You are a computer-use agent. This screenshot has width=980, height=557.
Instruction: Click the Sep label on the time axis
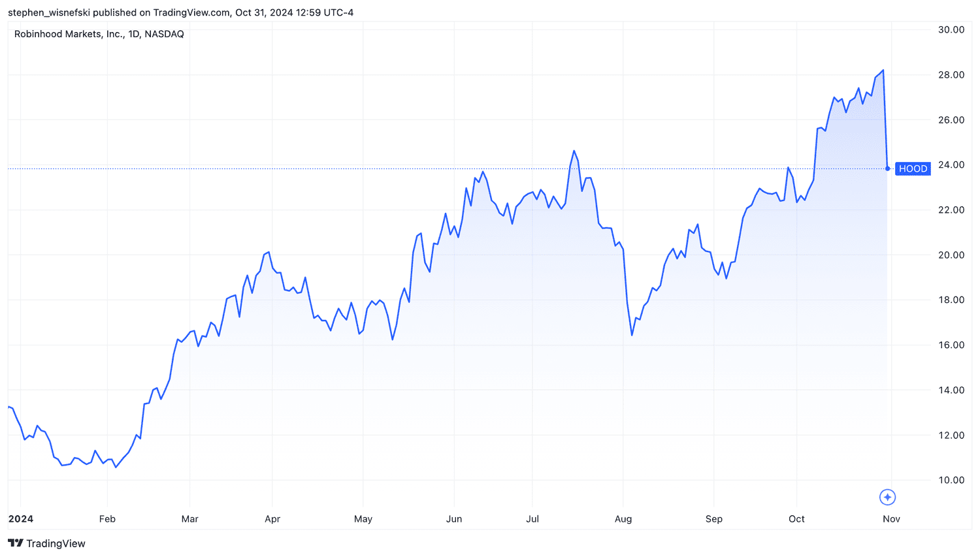pyautogui.click(x=714, y=519)
